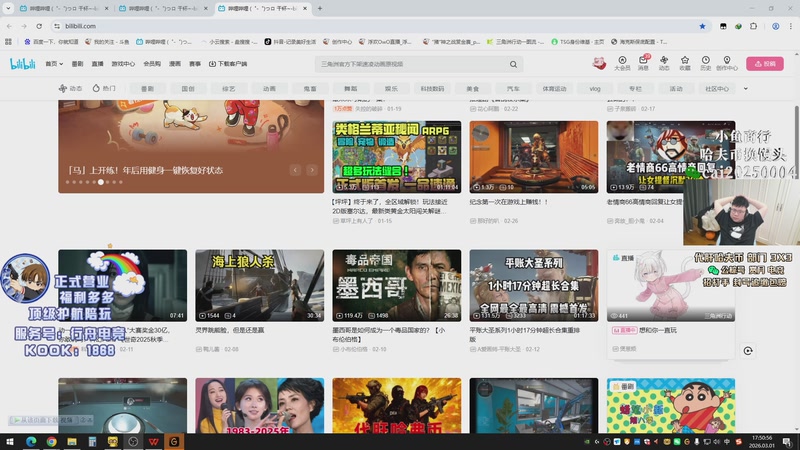Image resolution: width=800 pixels, height=450 pixels.
Task: Click the bilibili search input field
Action: 412,64
